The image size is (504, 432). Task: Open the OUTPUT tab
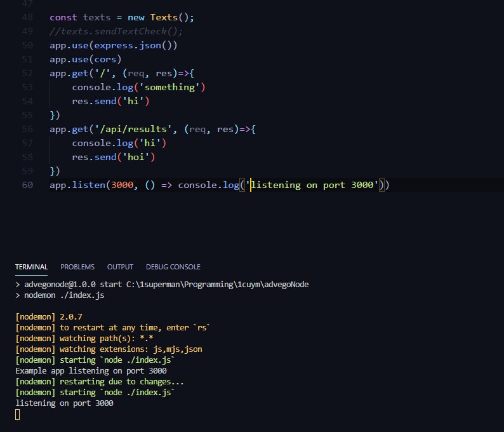(120, 267)
